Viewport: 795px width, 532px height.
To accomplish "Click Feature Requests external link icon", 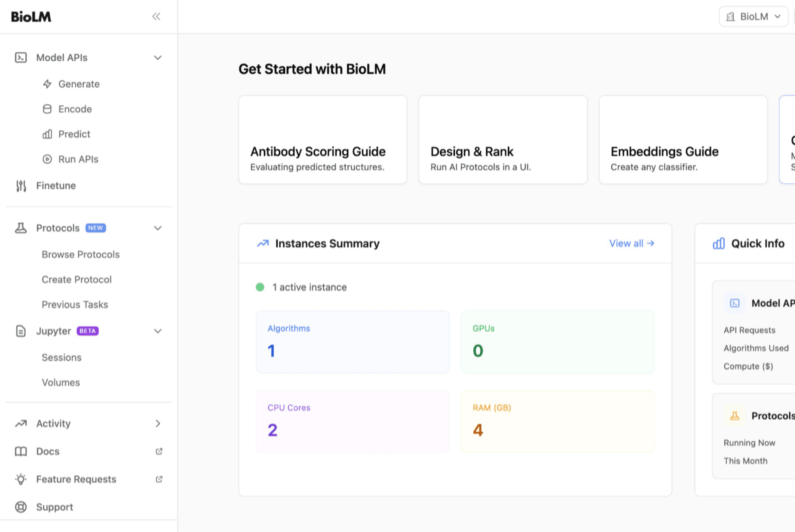I will tap(159, 479).
